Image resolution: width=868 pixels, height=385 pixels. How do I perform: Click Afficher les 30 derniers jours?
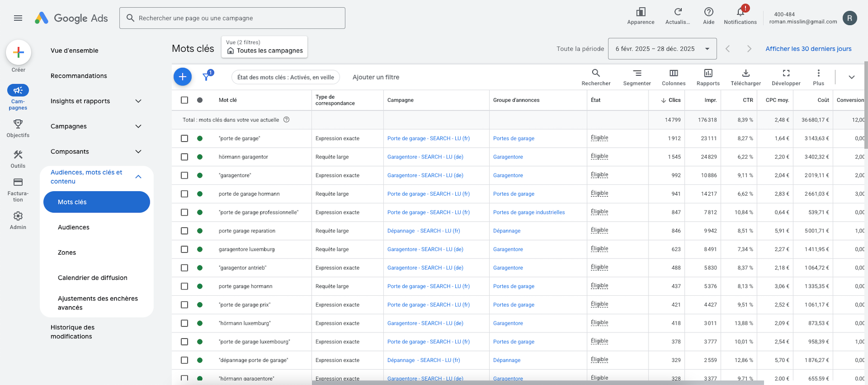point(808,49)
